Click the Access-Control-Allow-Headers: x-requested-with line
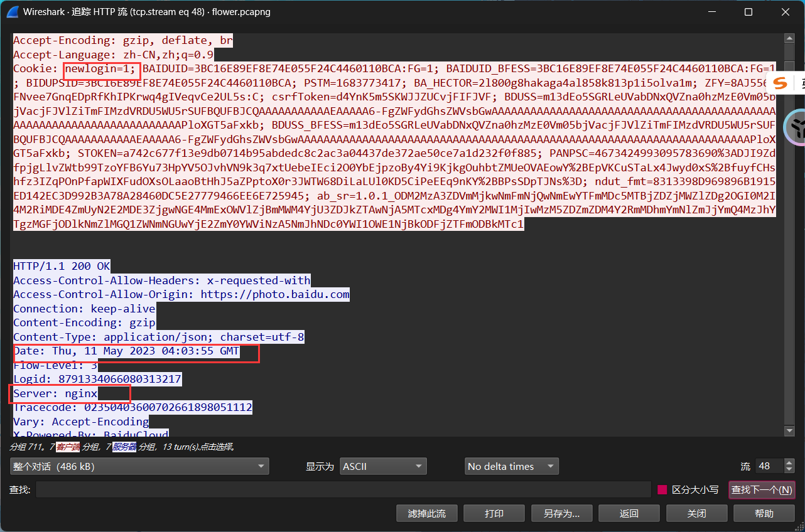Image resolution: width=805 pixels, height=532 pixels. pyautogui.click(x=162, y=280)
